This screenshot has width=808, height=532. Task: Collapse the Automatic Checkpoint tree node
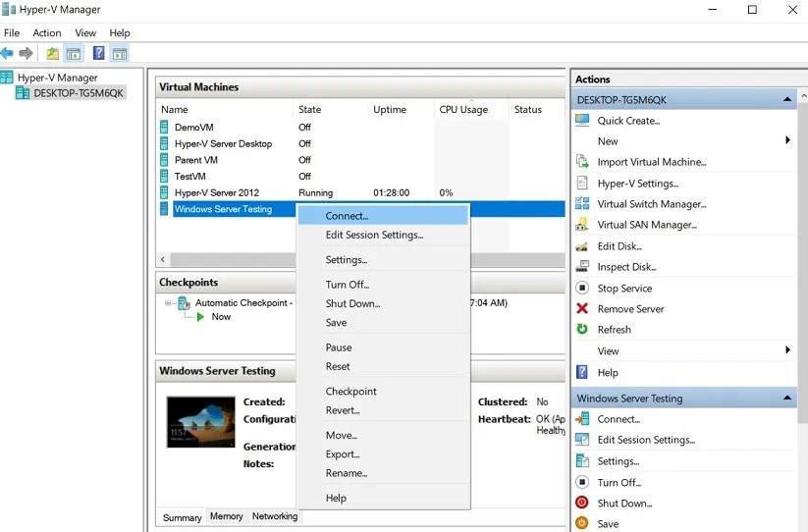coord(169,303)
